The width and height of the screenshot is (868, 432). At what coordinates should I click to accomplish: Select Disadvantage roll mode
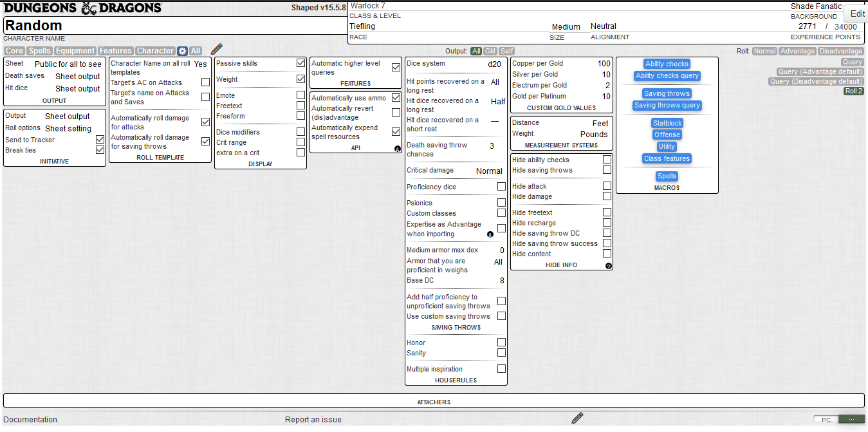841,51
